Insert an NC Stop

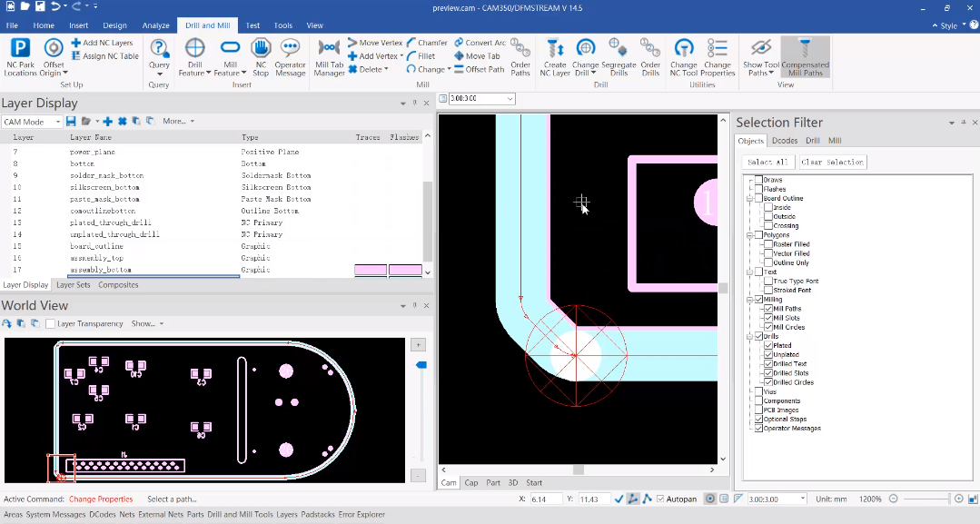coord(261,57)
